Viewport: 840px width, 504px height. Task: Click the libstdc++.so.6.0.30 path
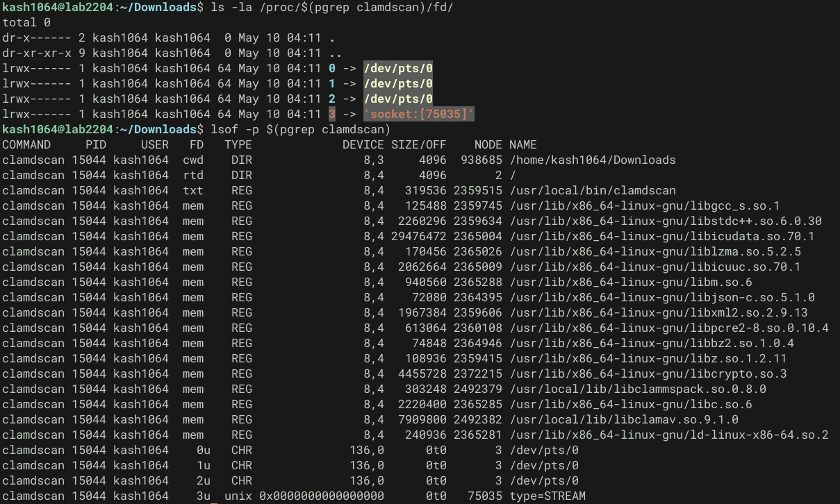click(666, 221)
